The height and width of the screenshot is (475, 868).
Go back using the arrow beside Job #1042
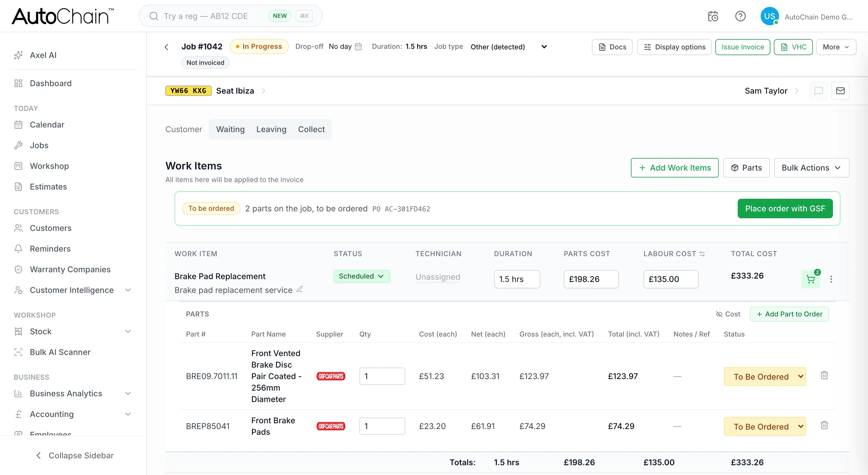(166, 47)
